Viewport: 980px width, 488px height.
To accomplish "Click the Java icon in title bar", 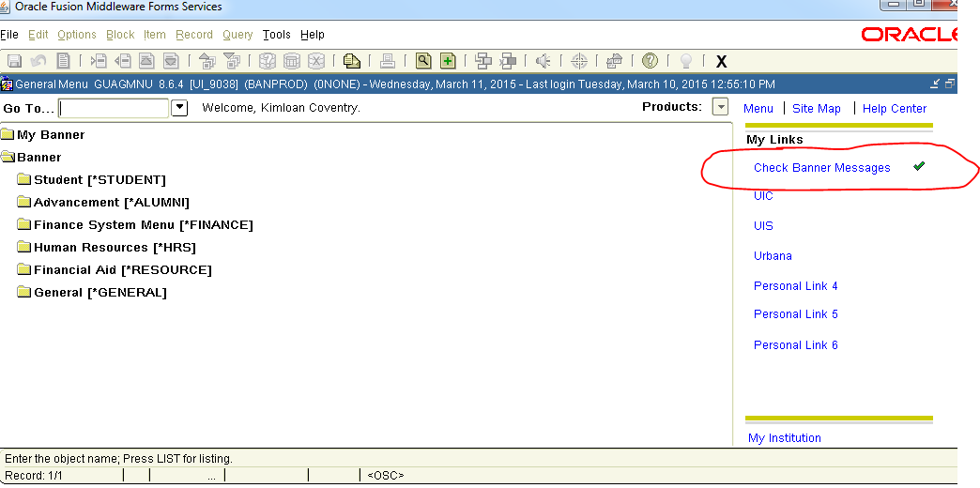I will (6, 7).
